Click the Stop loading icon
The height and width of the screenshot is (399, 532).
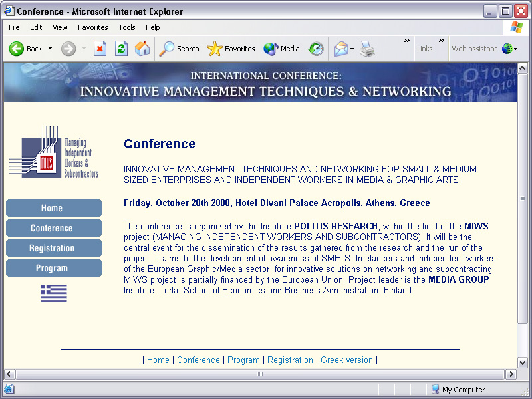click(x=100, y=49)
